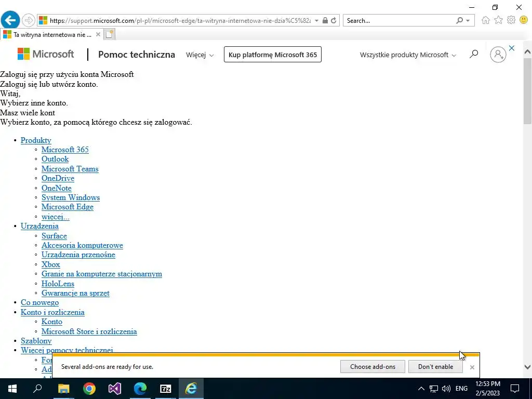
Task: Open the HoloLens link
Action: tap(58, 284)
